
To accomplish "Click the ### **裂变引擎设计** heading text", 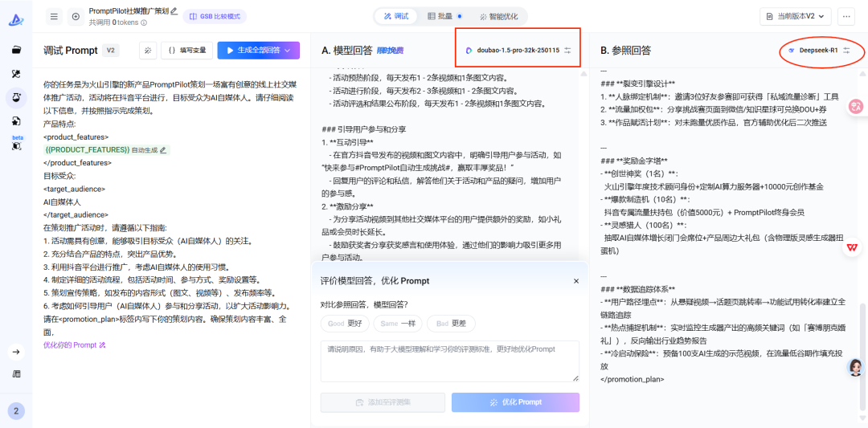I will pyautogui.click(x=637, y=84).
